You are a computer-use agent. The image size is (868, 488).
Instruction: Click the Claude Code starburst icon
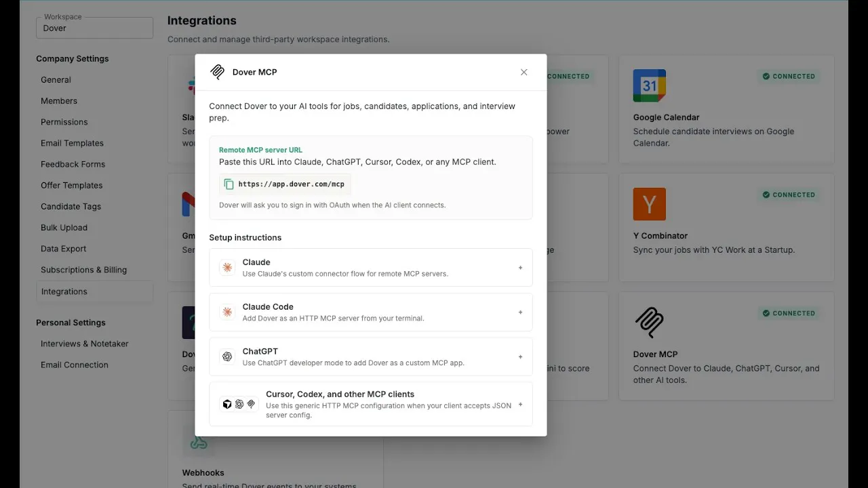tap(227, 312)
